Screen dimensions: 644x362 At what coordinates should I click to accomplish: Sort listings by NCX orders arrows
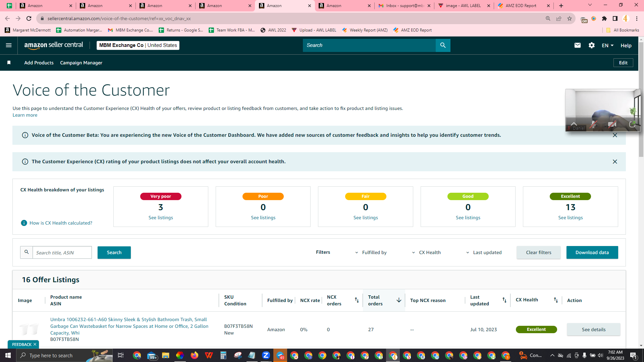pos(357,300)
